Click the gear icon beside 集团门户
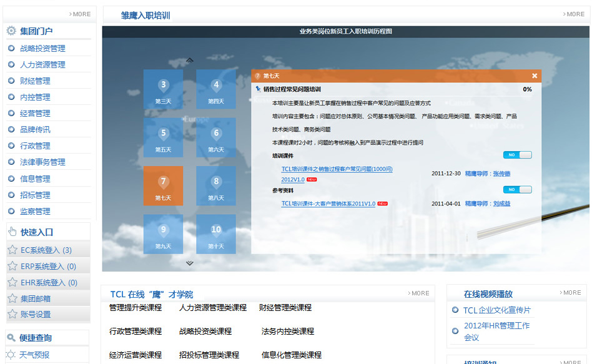Screen dimensions: 592x364 click(x=11, y=31)
